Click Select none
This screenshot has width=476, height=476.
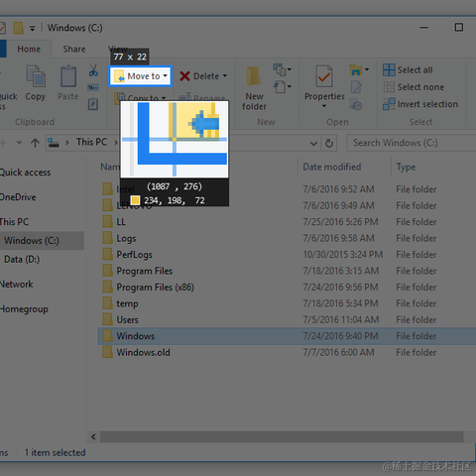tap(414, 87)
